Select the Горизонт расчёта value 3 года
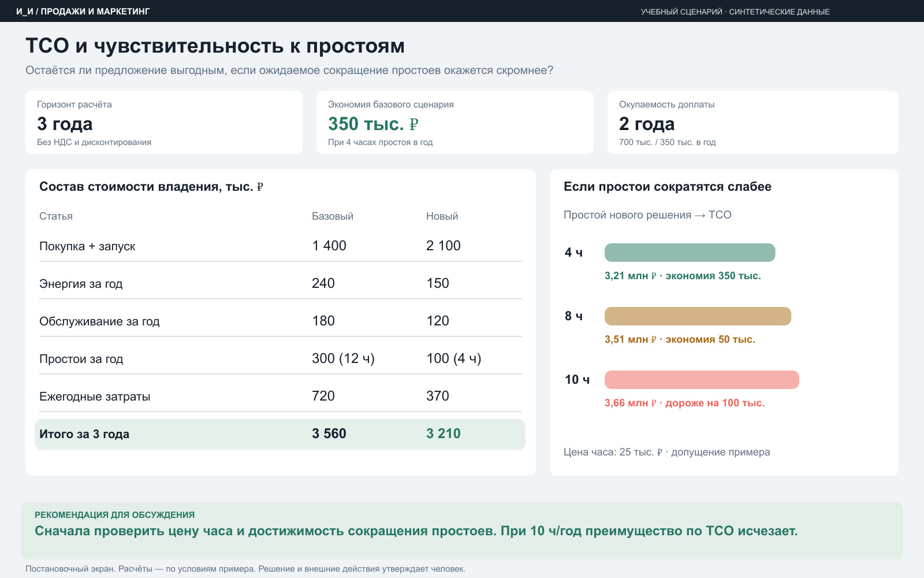 (65, 124)
